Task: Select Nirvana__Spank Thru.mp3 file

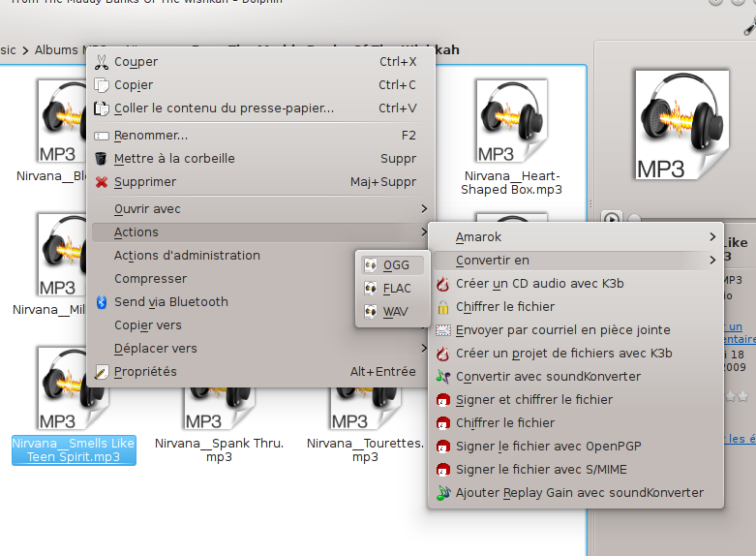Action: 220,424
